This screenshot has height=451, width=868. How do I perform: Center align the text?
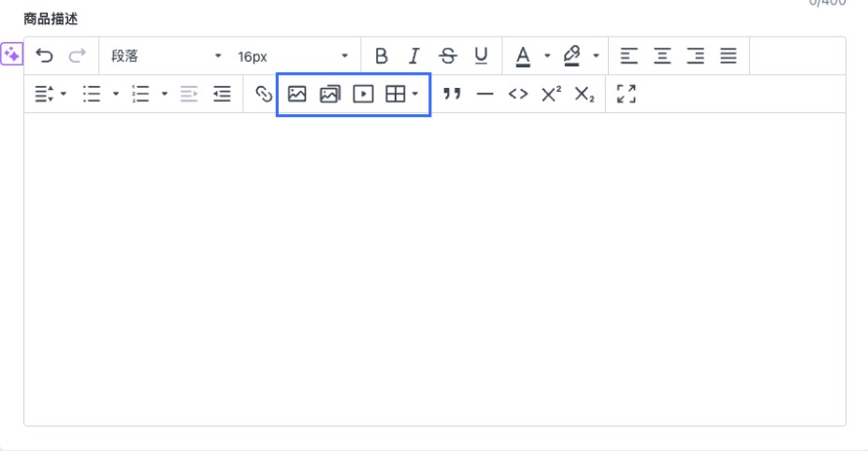tap(662, 56)
